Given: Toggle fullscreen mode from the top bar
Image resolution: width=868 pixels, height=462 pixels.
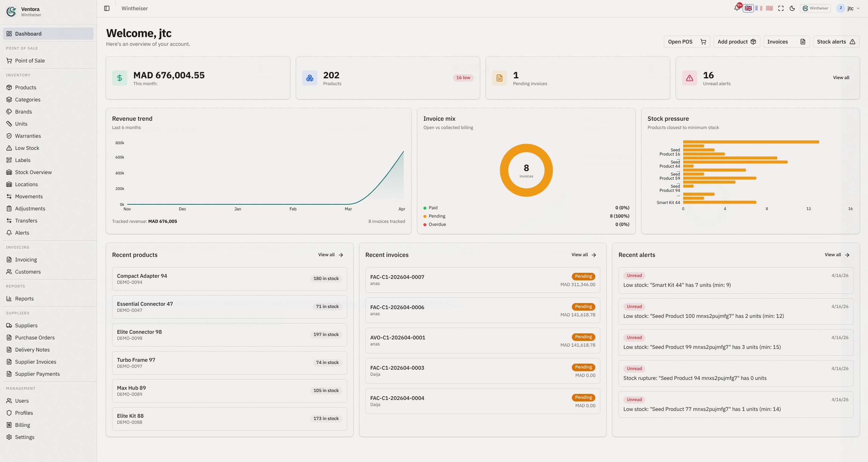Looking at the screenshot, I should [781, 8].
